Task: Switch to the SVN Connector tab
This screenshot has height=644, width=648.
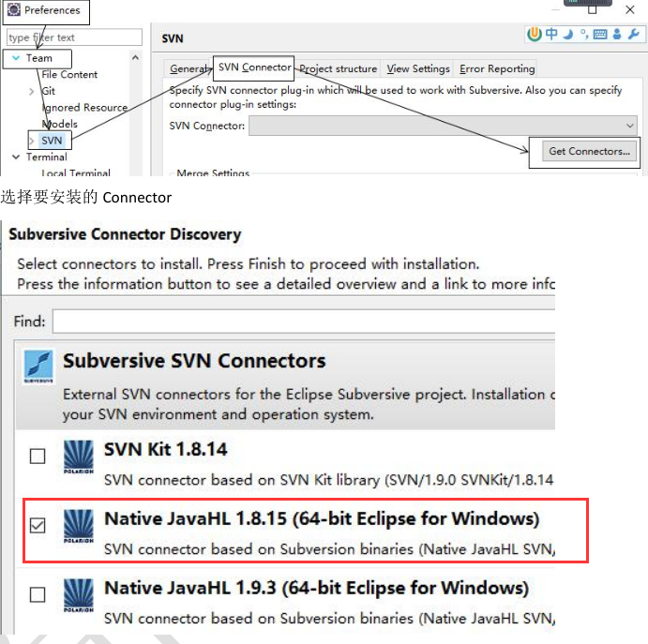Action: click(x=254, y=67)
